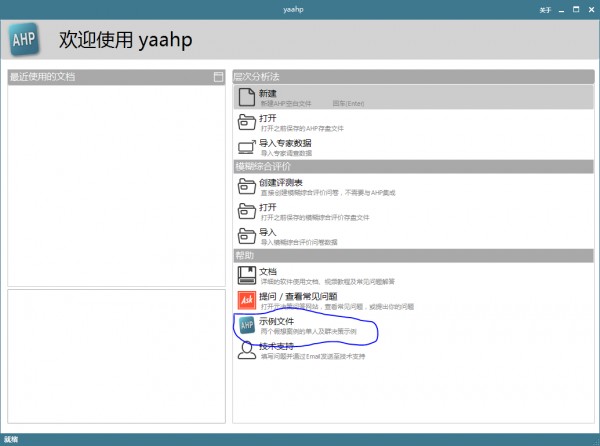
Task: Choose 导入专家数据
Action: 413,147
